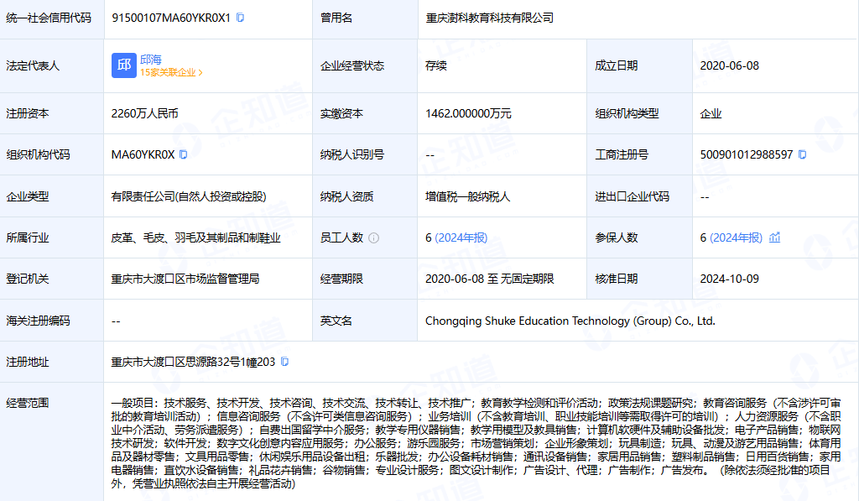Open 2024年报 link for employee count

coord(462,238)
